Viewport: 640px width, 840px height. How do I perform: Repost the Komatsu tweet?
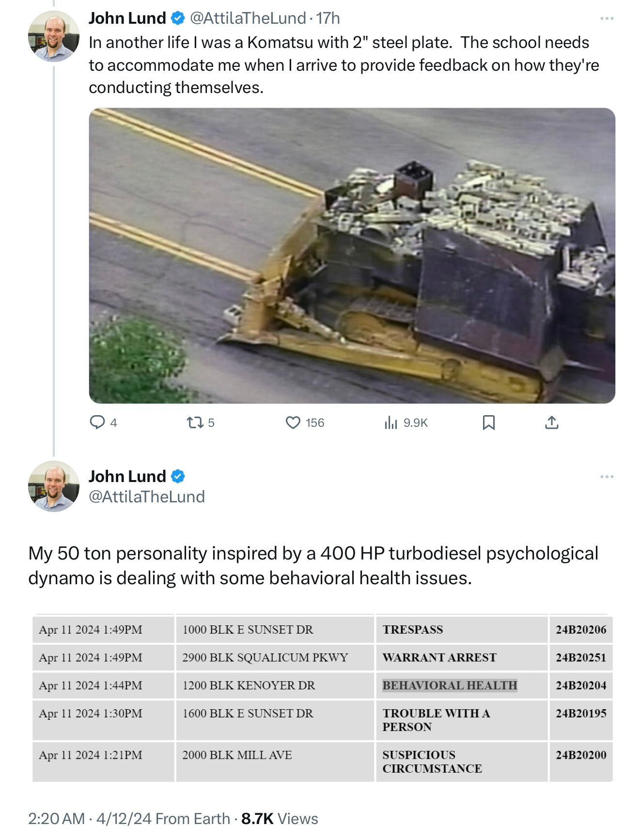coord(195,423)
